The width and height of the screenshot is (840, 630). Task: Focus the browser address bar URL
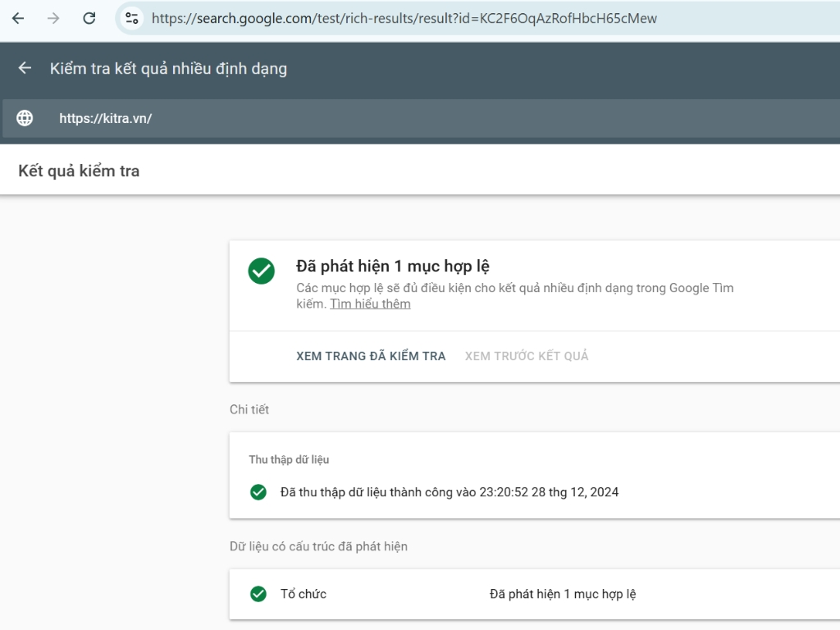[x=404, y=18]
